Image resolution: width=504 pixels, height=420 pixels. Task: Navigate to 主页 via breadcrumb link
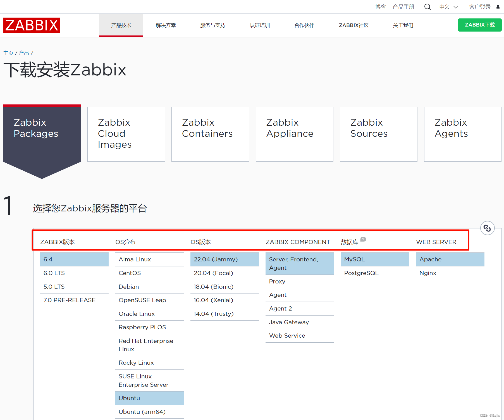coord(8,52)
